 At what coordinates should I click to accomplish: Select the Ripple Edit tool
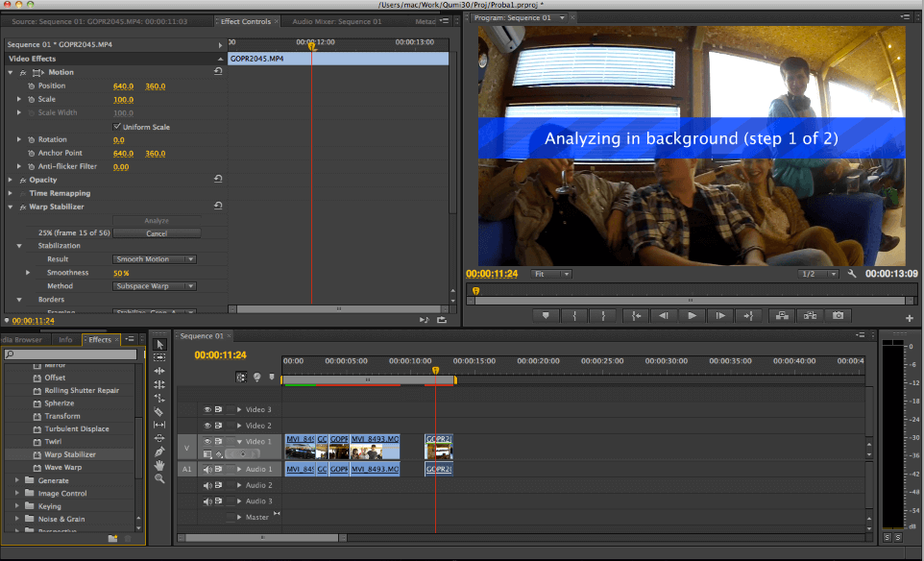pyautogui.click(x=159, y=371)
